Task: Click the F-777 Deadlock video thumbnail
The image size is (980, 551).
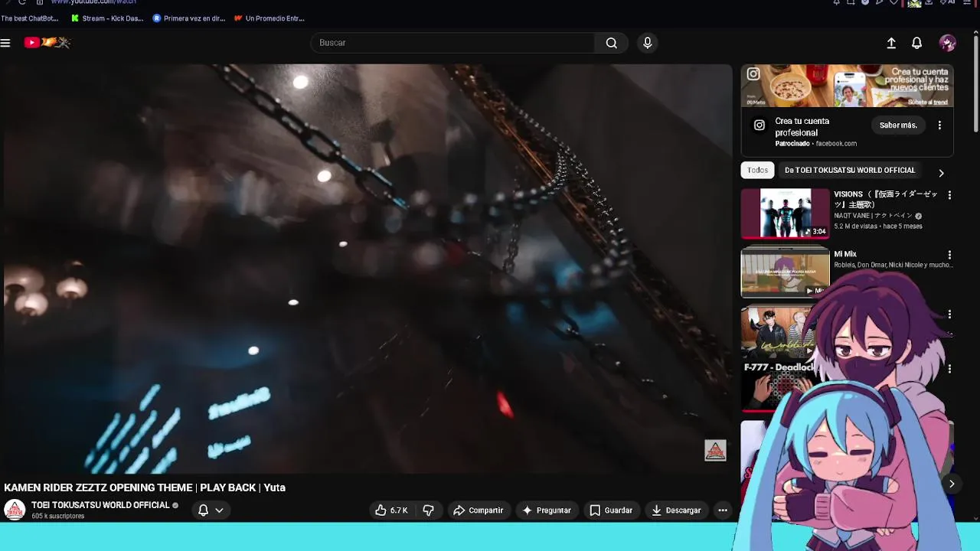Action: click(777, 386)
